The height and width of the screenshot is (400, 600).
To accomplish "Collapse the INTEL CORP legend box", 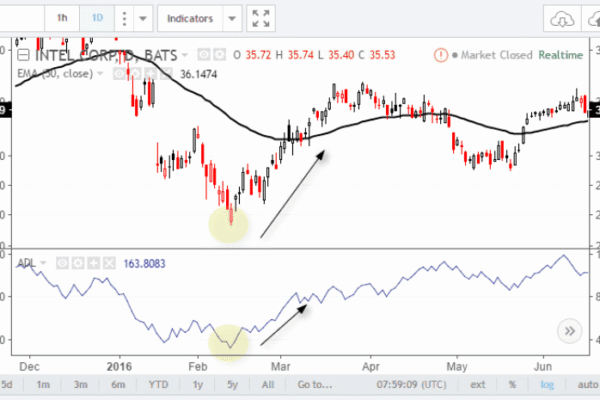I will point(23,56).
